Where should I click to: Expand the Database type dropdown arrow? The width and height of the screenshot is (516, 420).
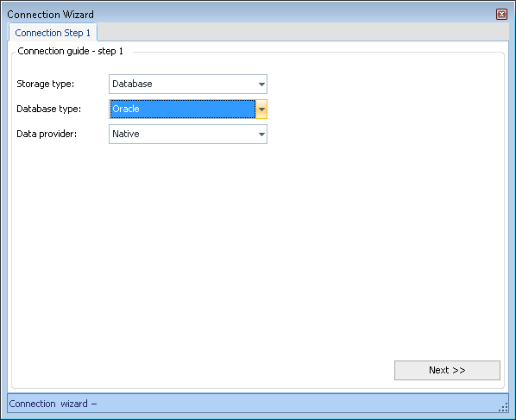[x=261, y=110]
